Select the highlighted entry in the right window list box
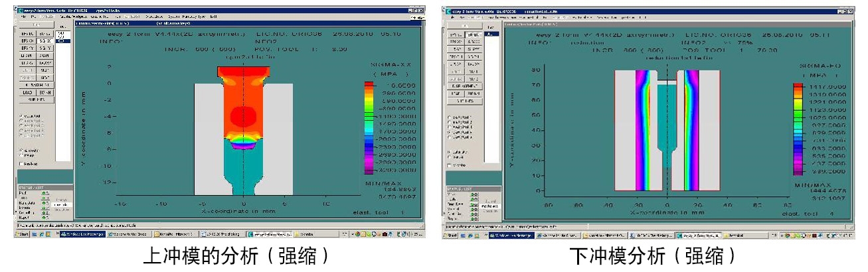868x272 pixels. pos(490,34)
